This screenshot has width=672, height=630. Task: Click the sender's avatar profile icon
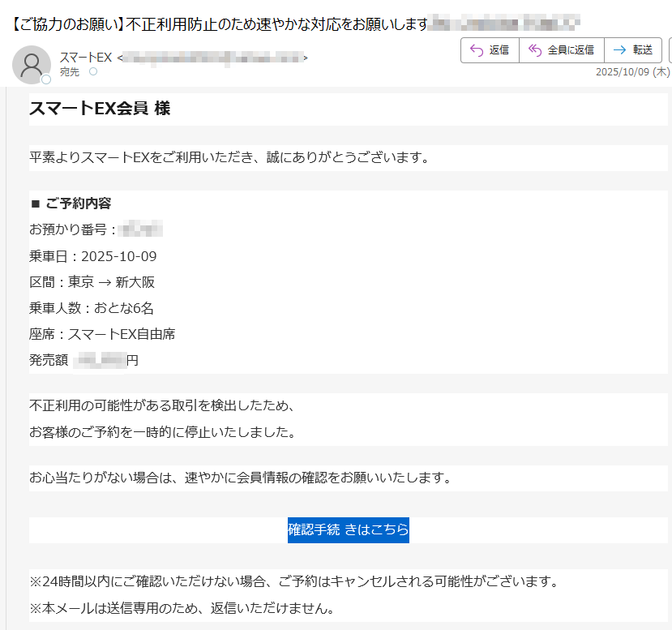click(32, 65)
